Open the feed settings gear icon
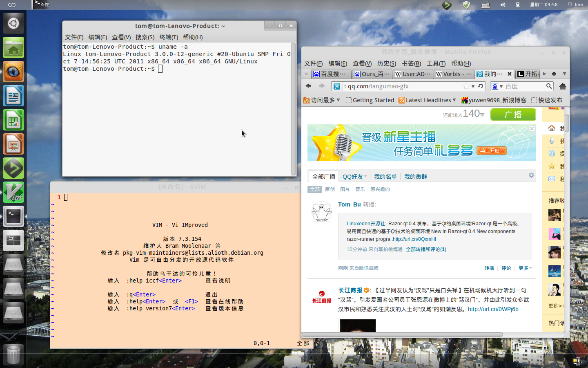This screenshot has width=588, height=368. click(x=531, y=175)
